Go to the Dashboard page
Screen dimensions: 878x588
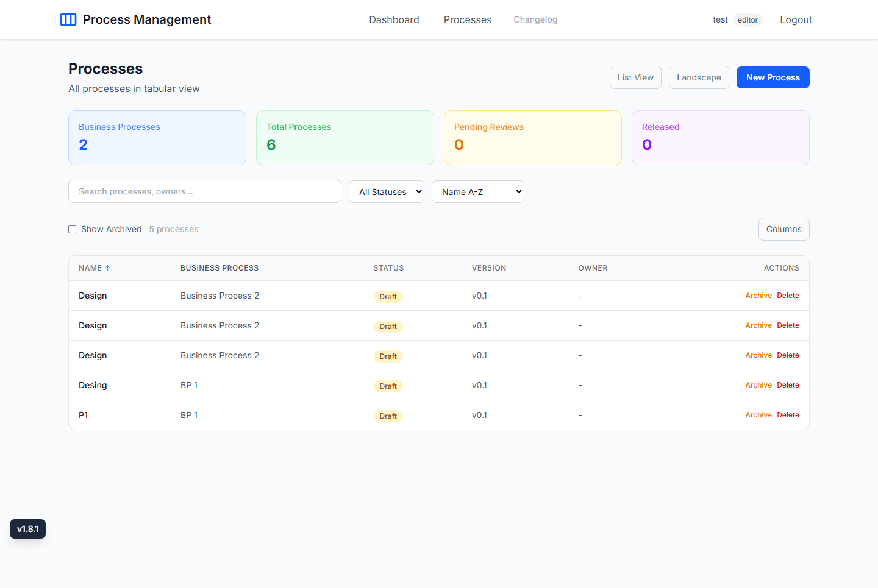pyautogui.click(x=393, y=19)
